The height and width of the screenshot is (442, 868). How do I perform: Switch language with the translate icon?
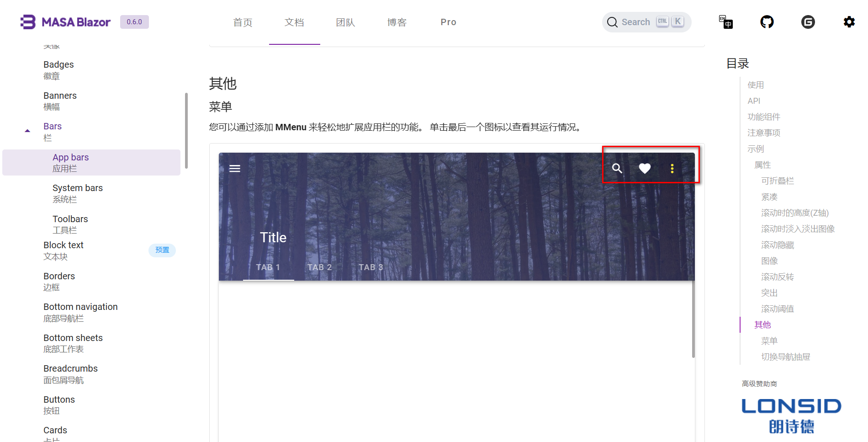pyautogui.click(x=725, y=21)
